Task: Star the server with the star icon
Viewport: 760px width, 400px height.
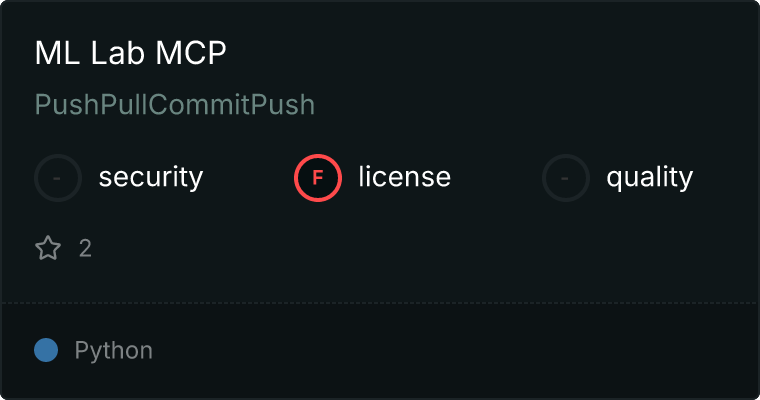Action: coord(48,248)
